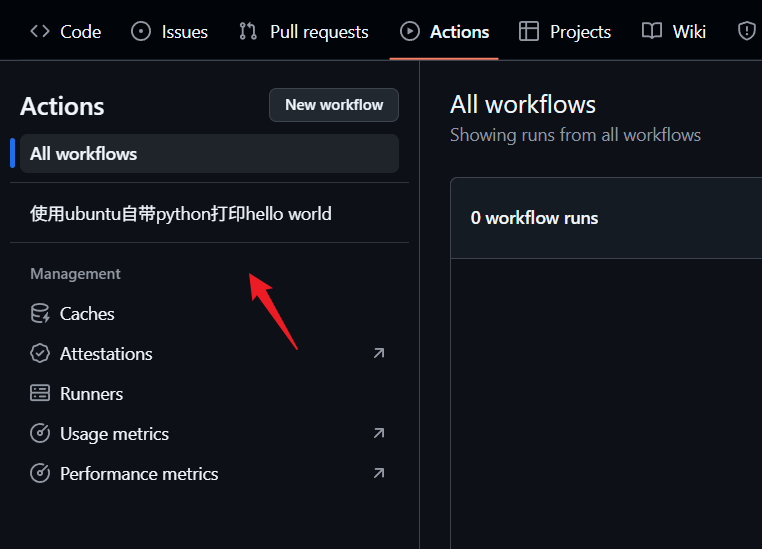Click the Security shield icon
The width and height of the screenshot is (762, 549).
(746, 32)
